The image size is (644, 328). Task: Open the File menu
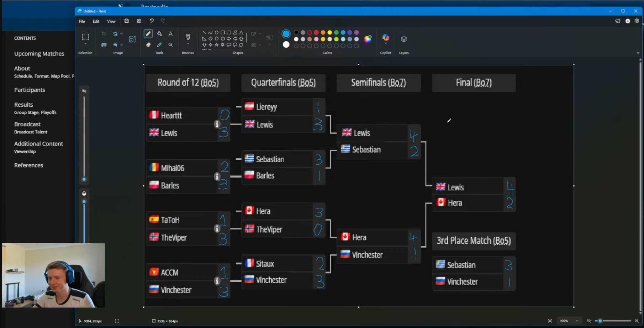click(82, 21)
